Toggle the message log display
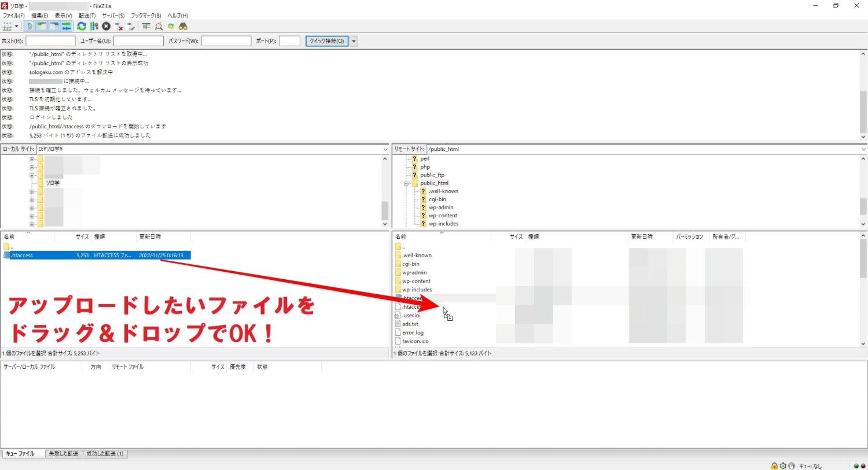Image resolution: width=868 pixels, height=470 pixels. (30, 27)
